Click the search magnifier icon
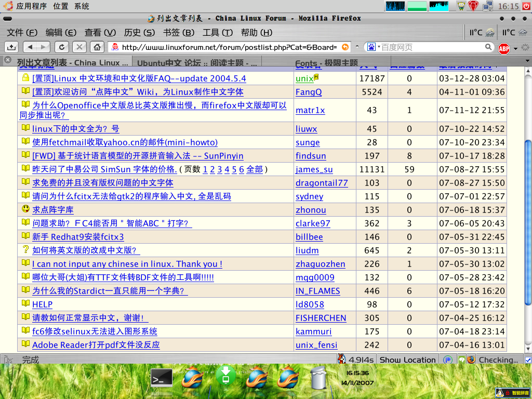 [488, 47]
